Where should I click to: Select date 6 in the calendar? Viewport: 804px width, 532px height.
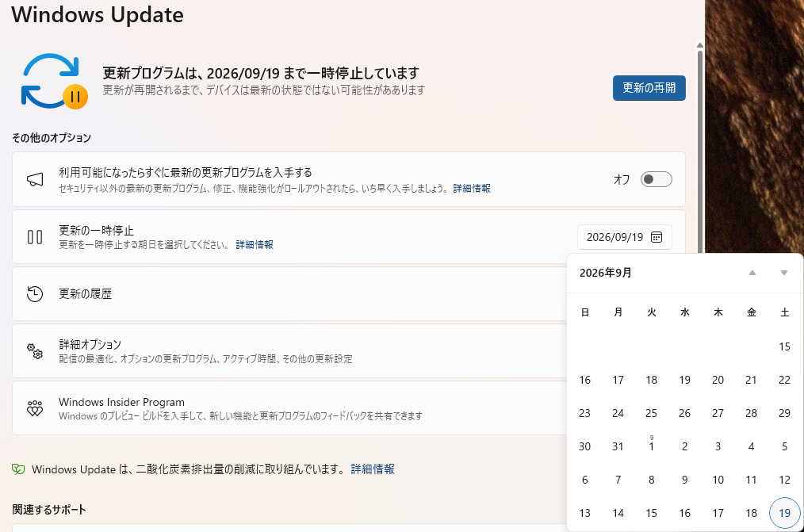[x=584, y=480]
